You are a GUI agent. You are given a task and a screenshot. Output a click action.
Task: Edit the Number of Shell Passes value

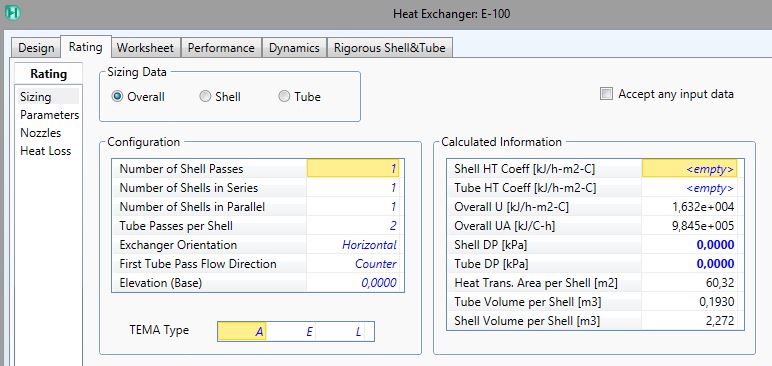click(353, 168)
